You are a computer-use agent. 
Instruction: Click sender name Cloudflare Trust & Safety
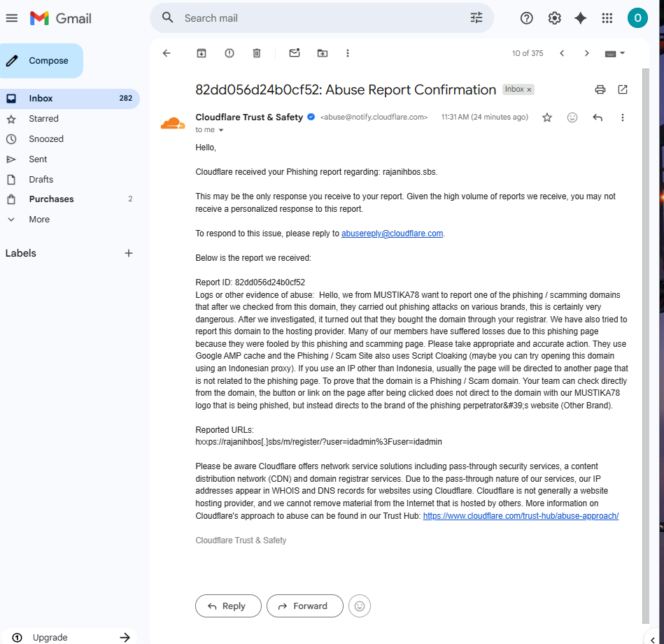point(249,117)
